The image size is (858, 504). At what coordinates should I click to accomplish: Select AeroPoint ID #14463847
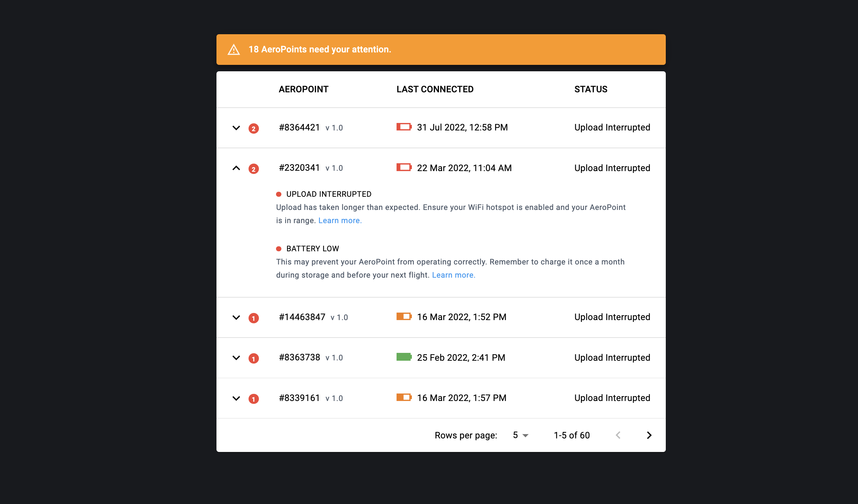point(302,317)
